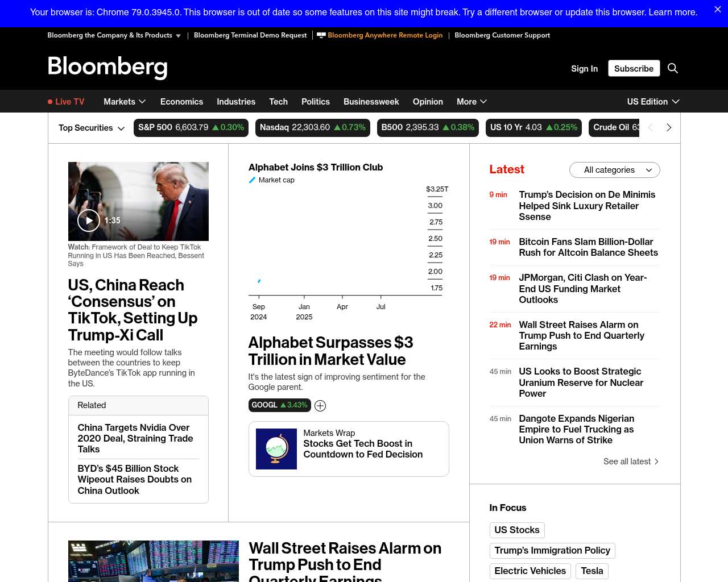Select the US 10 Yr ticker chip
Image resolution: width=728 pixels, height=582 pixels.
point(534,128)
